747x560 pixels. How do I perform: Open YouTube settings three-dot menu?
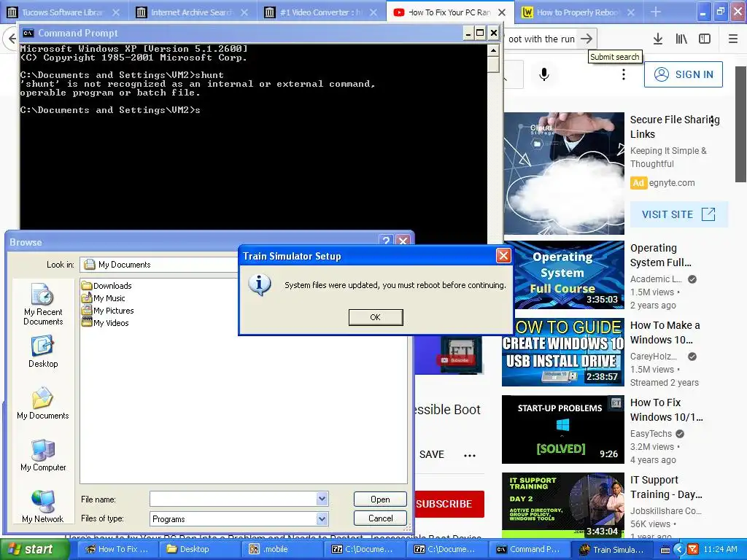pos(623,74)
